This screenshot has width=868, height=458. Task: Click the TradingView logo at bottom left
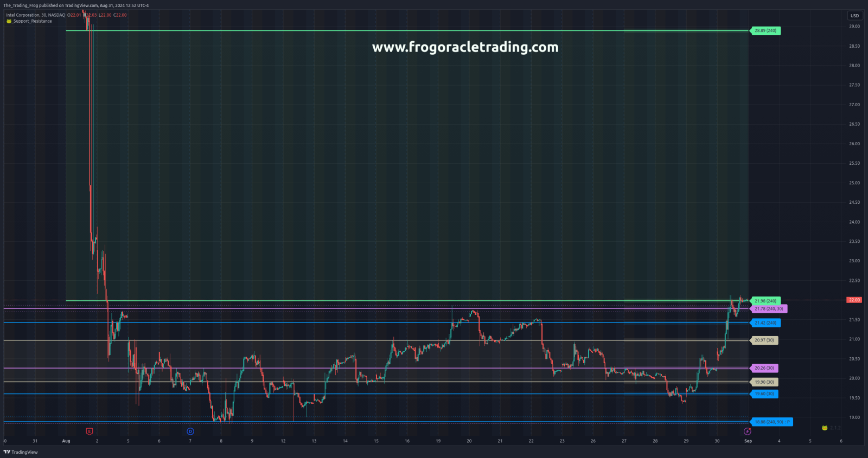point(21,452)
